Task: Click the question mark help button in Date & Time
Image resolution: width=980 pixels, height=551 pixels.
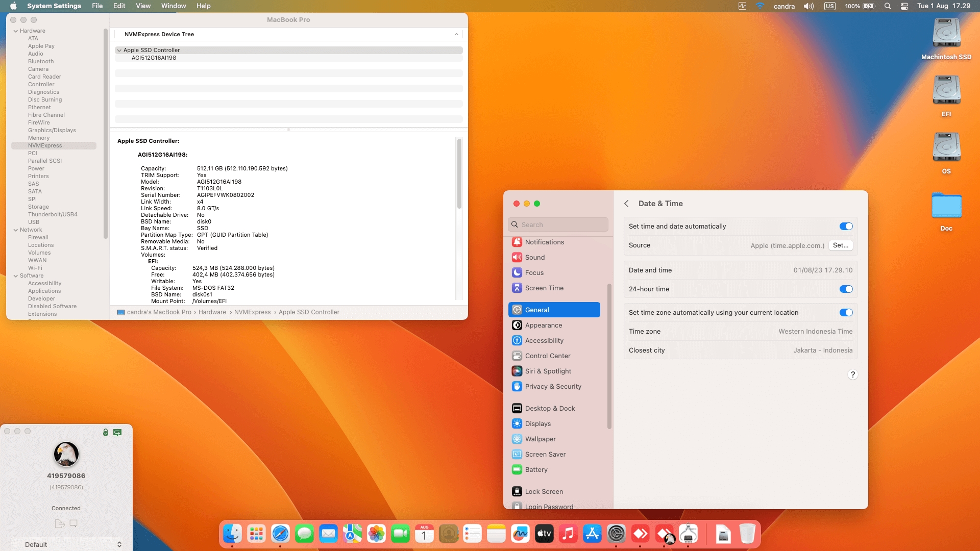Action: pyautogui.click(x=852, y=374)
